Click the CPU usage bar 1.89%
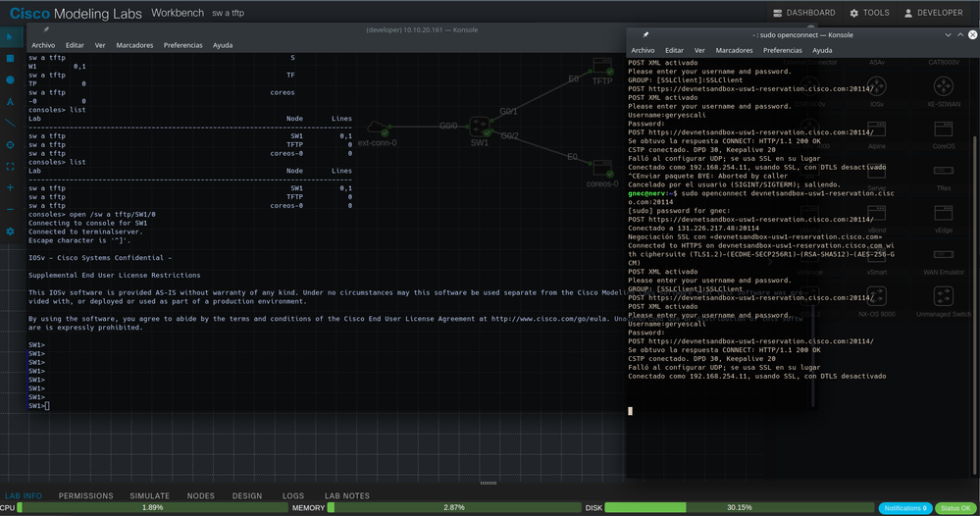This screenshot has width=980, height=516. click(x=152, y=508)
